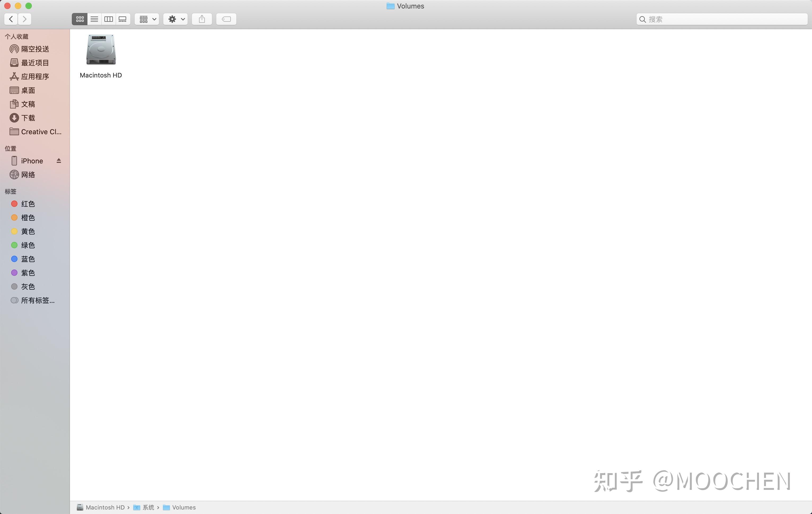Select the Macintosh HD drive icon

pos(101,50)
